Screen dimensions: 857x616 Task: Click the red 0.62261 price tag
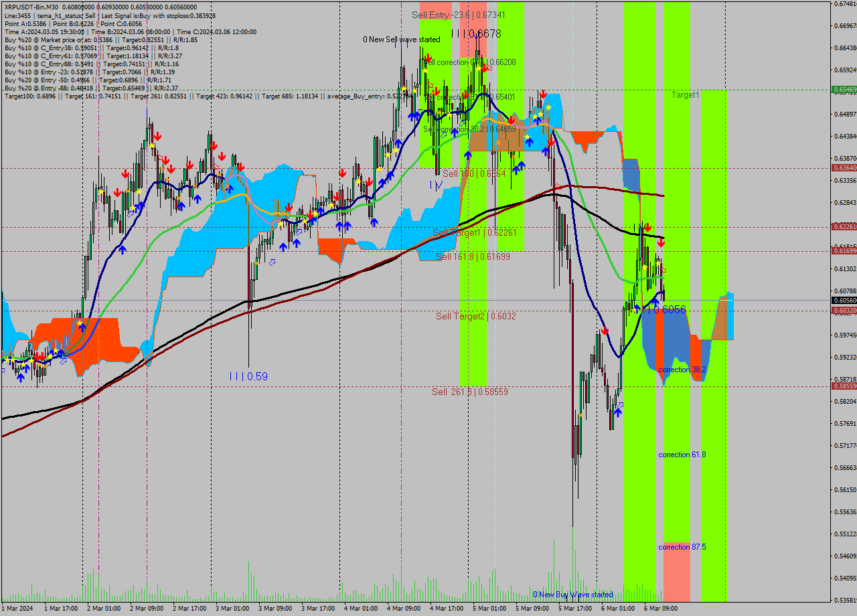pyautogui.click(x=844, y=227)
